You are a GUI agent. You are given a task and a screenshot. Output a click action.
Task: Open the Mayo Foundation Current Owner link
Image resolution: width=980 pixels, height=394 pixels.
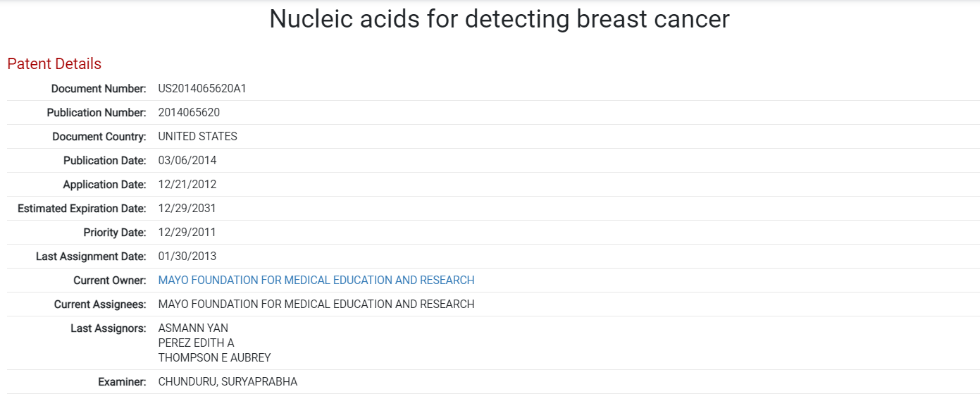[x=316, y=281]
